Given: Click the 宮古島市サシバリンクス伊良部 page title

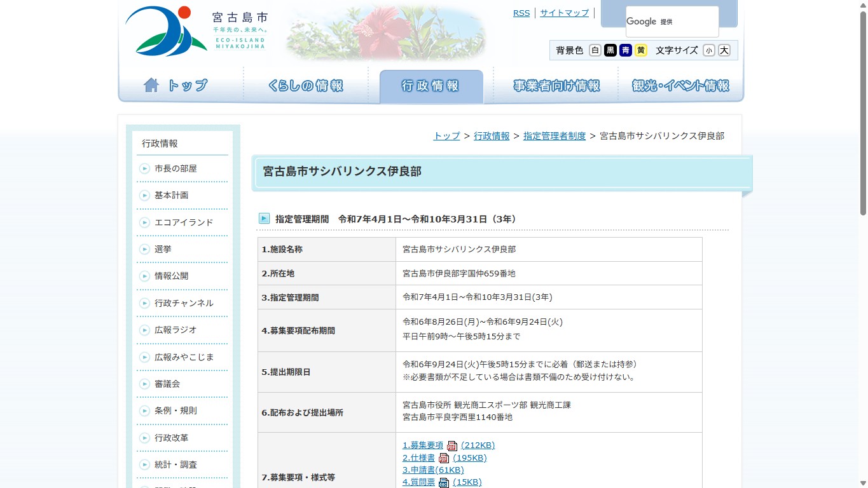Looking at the screenshot, I should [342, 172].
